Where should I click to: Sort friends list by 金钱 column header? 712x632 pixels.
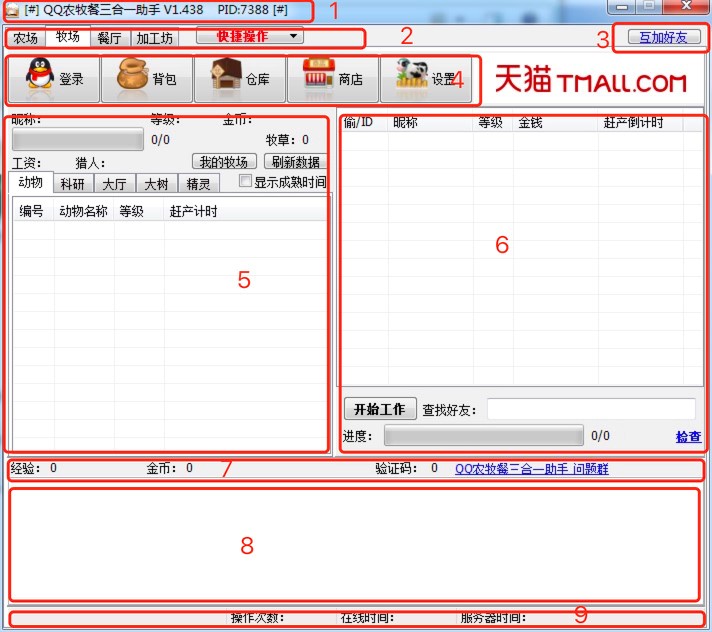(555, 123)
